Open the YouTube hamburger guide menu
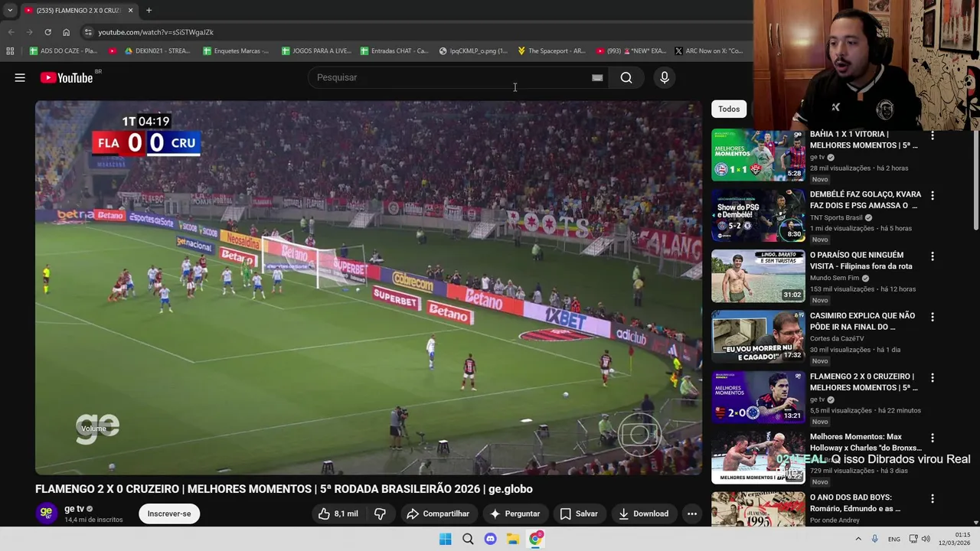 pyautogui.click(x=20, y=77)
